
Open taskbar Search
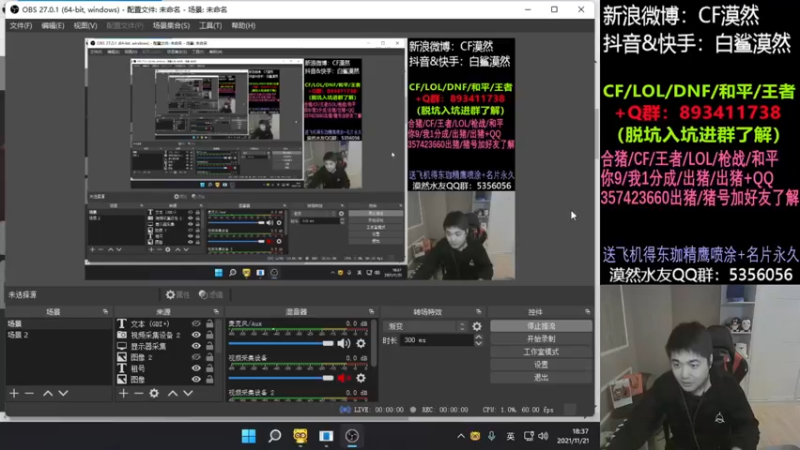click(x=274, y=436)
